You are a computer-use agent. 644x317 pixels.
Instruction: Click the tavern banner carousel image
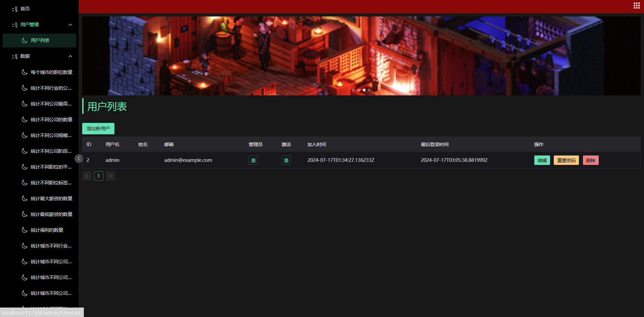click(361, 56)
